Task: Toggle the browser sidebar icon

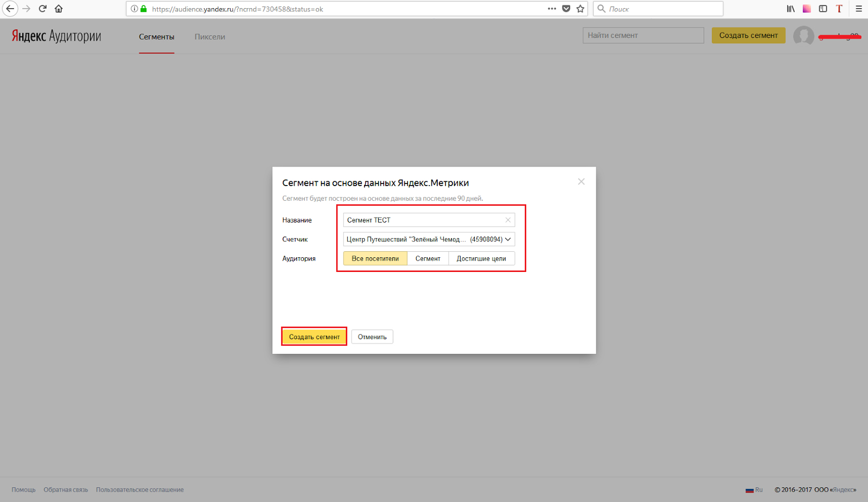Action: pyautogui.click(x=823, y=9)
